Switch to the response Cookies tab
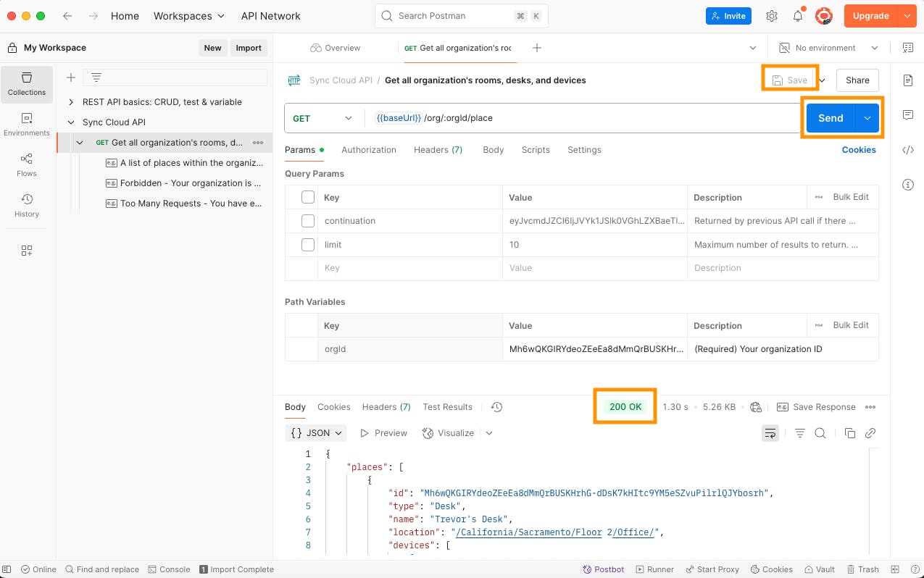The width and height of the screenshot is (924, 578). [x=333, y=407]
